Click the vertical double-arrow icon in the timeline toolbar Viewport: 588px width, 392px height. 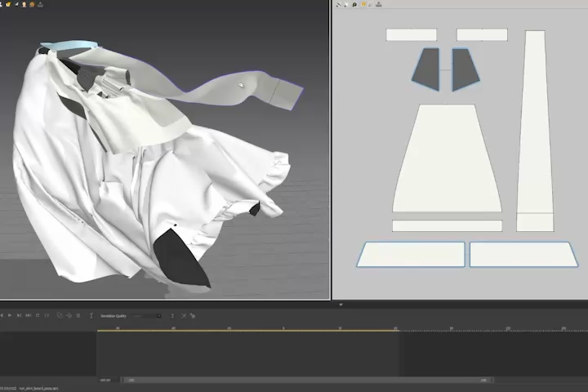[172, 316]
